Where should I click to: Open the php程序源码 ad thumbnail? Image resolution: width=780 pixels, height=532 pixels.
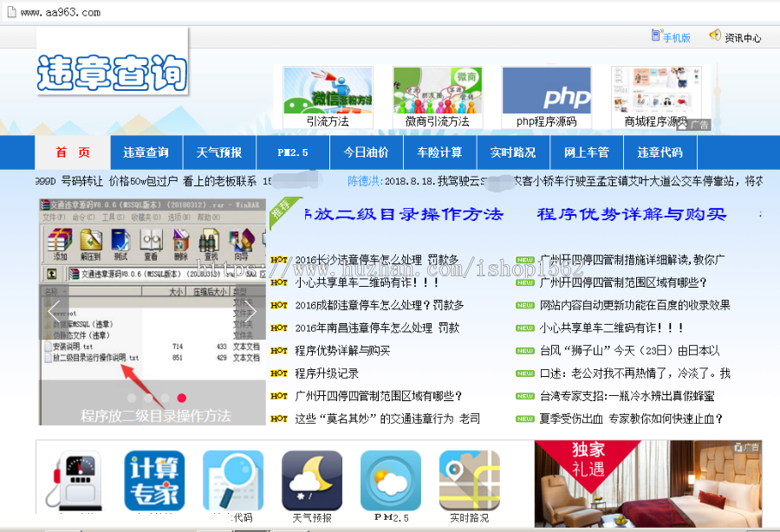[547, 97]
